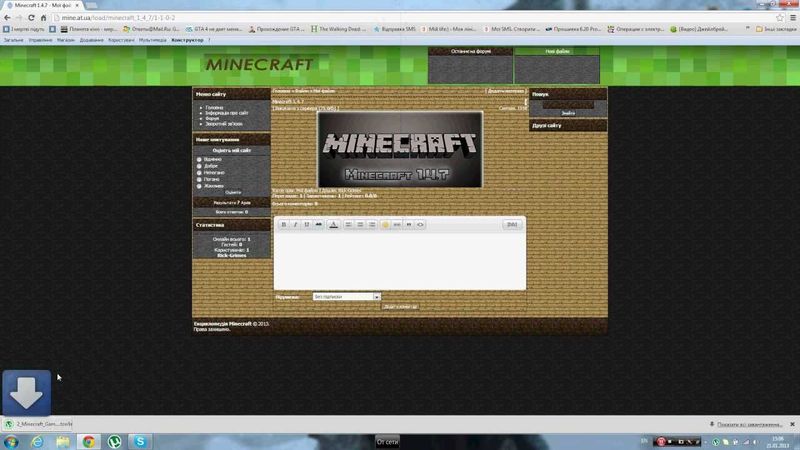Open the latest forum posts header tab
This screenshot has width=800, height=450.
[470, 51]
